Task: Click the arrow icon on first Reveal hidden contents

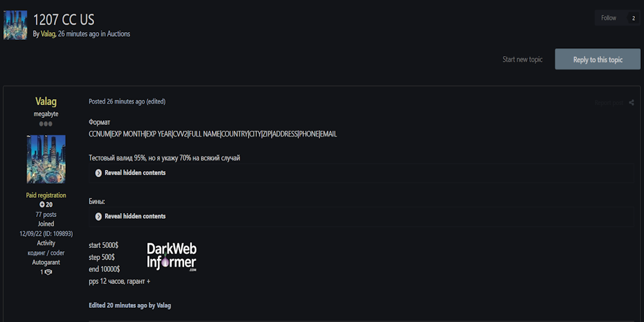Action: click(99, 173)
